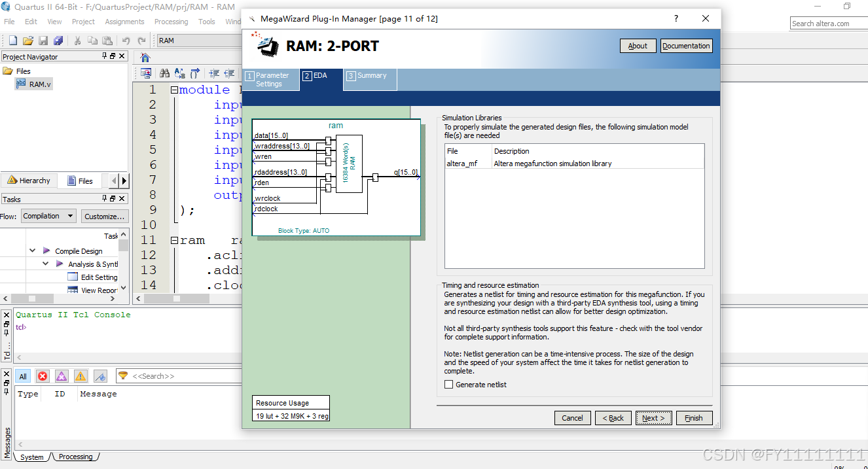Go to the Home page icon
The width and height of the screenshot is (868, 469).
(145, 58)
